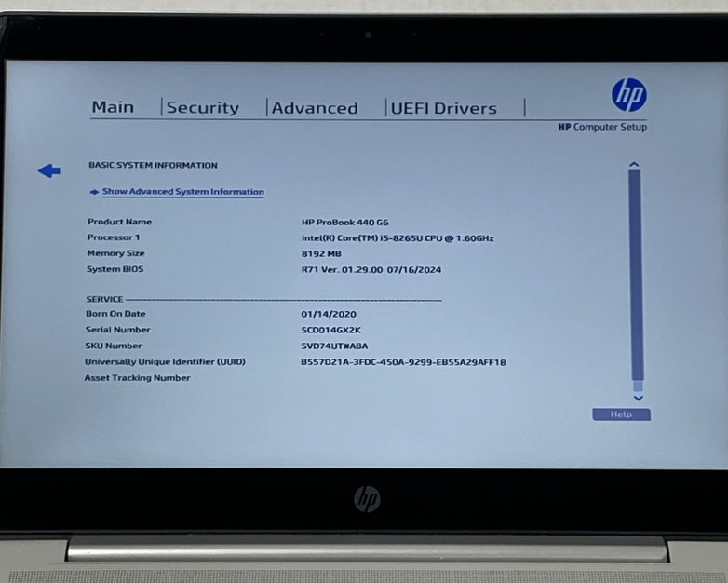Click the Memory Size label
This screenshot has height=583, width=728.
115,253
